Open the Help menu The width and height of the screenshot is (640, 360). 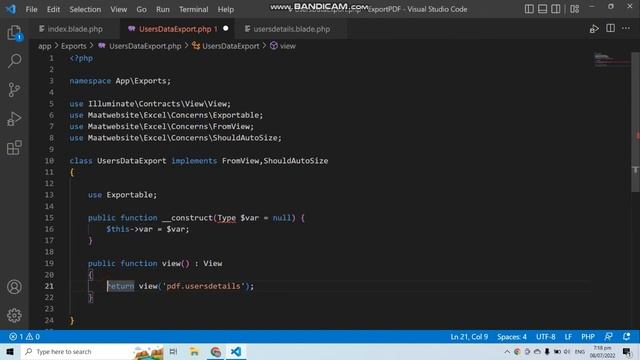(226, 9)
